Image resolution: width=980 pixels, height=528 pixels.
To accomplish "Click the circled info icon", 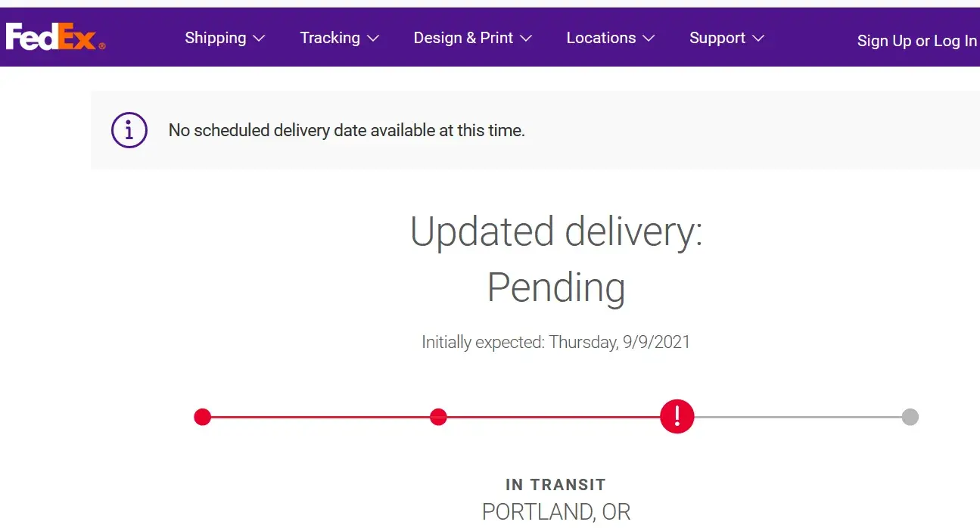I will [129, 130].
